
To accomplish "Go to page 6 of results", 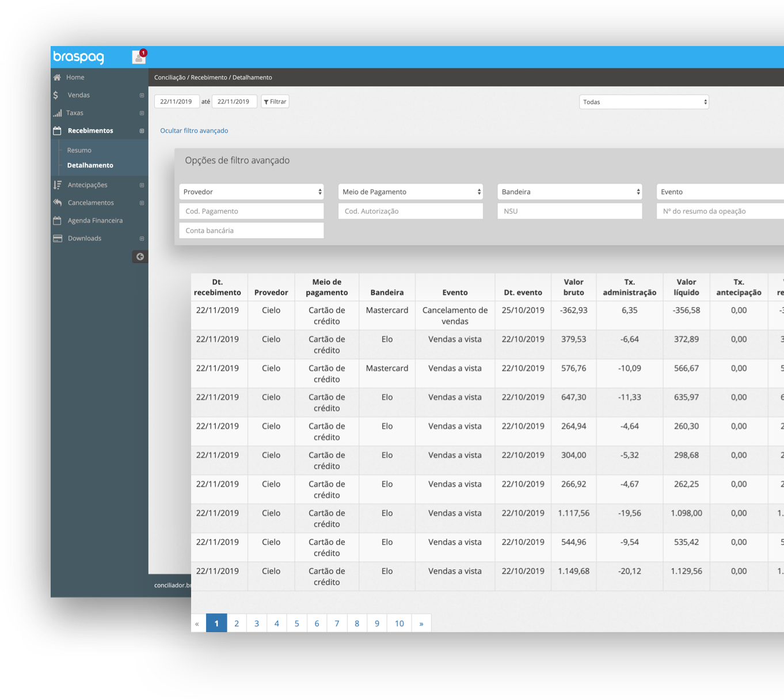I will click(x=317, y=623).
